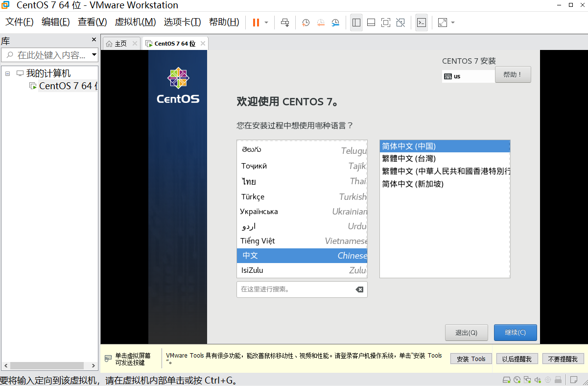This screenshot has height=386, width=588.
Task: Select 中文 Chinese language row
Action: pyautogui.click(x=302, y=256)
